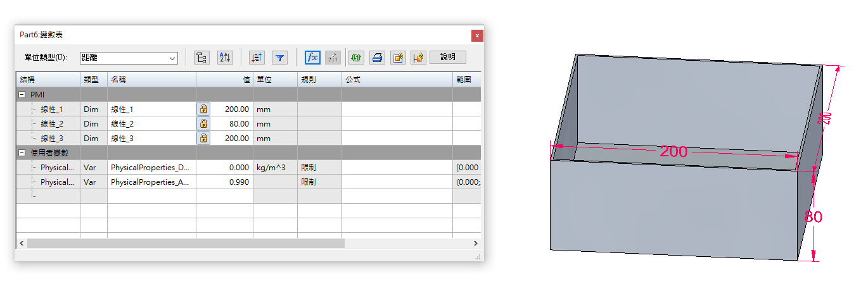The image size is (868, 298).
Task: Toggle the lock on 線性_3 row
Action: tap(203, 138)
